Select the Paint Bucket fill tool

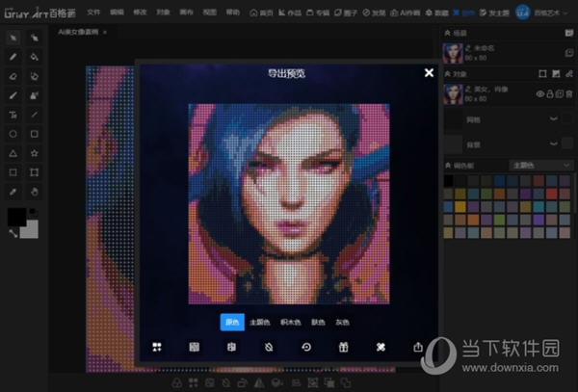35,57
